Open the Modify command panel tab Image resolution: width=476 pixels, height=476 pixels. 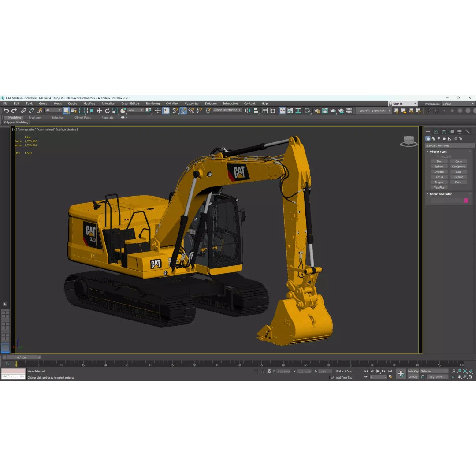pos(435,131)
